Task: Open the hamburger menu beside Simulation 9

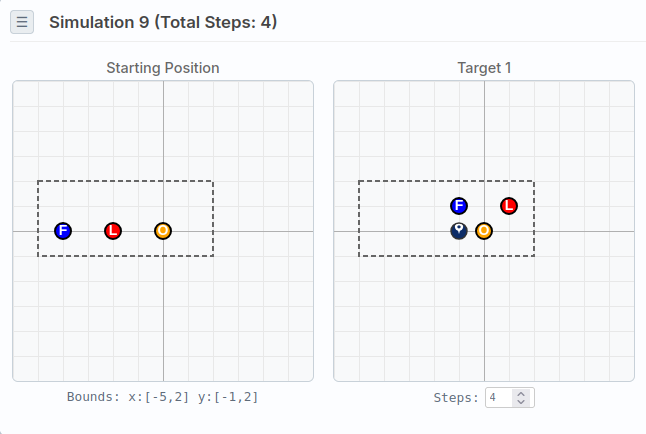Action: tap(22, 22)
